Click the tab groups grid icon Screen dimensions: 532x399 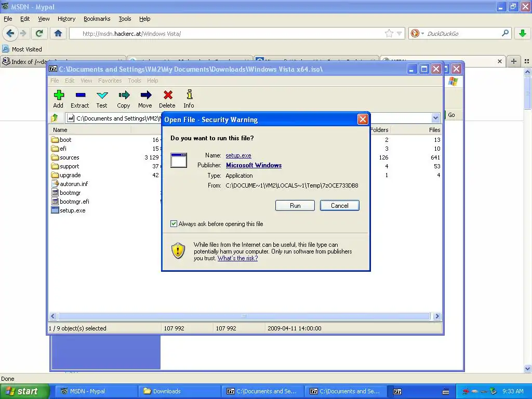tap(527, 61)
